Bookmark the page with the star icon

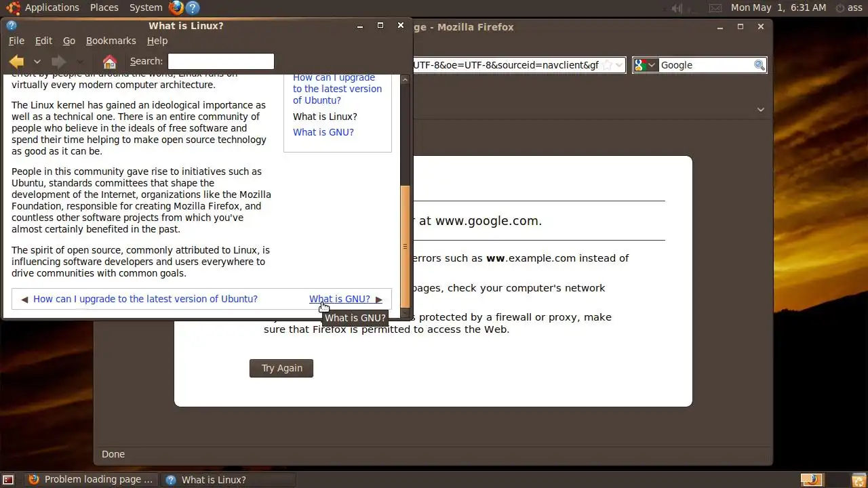pos(608,65)
